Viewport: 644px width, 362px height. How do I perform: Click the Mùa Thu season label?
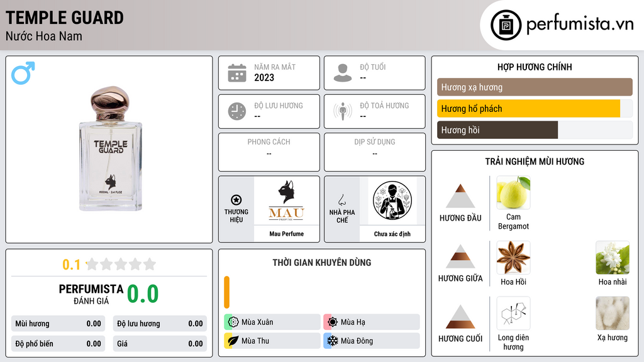pyautogui.click(x=255, y=341)
